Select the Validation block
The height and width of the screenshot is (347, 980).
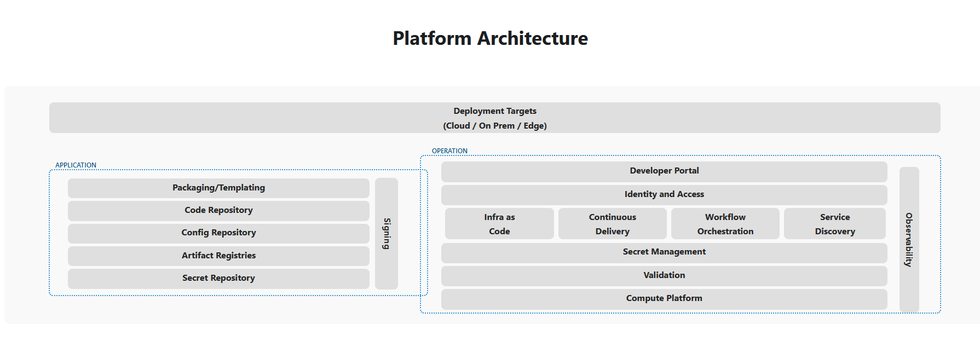point(664,275)
